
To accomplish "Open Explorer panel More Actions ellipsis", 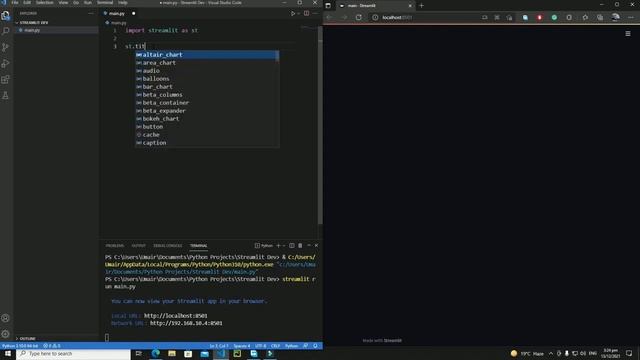I will coord(91,13).
